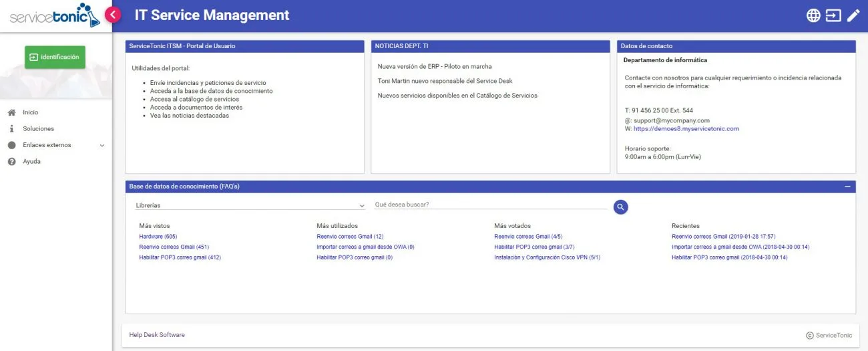The height and width of the screenshot is (351, 868).
Task: Open Reenvio correos Gmail (4/5)
Action: click(528, 237)
